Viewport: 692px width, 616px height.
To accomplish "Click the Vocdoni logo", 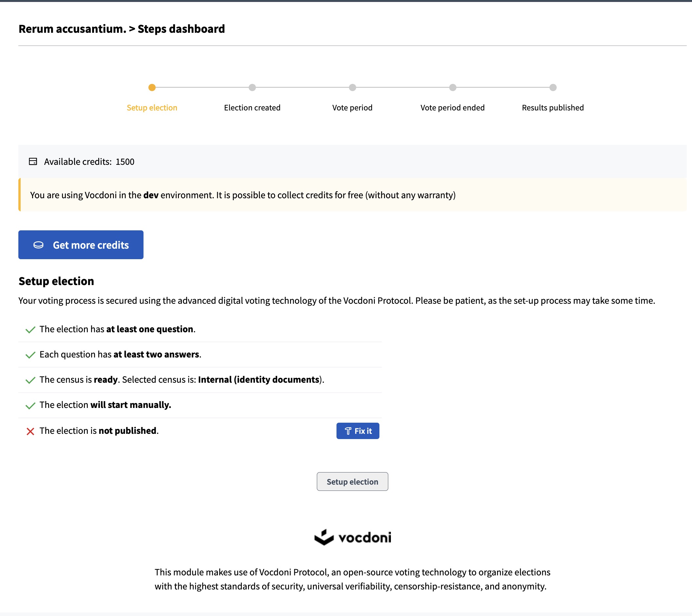I will point(353,537).
